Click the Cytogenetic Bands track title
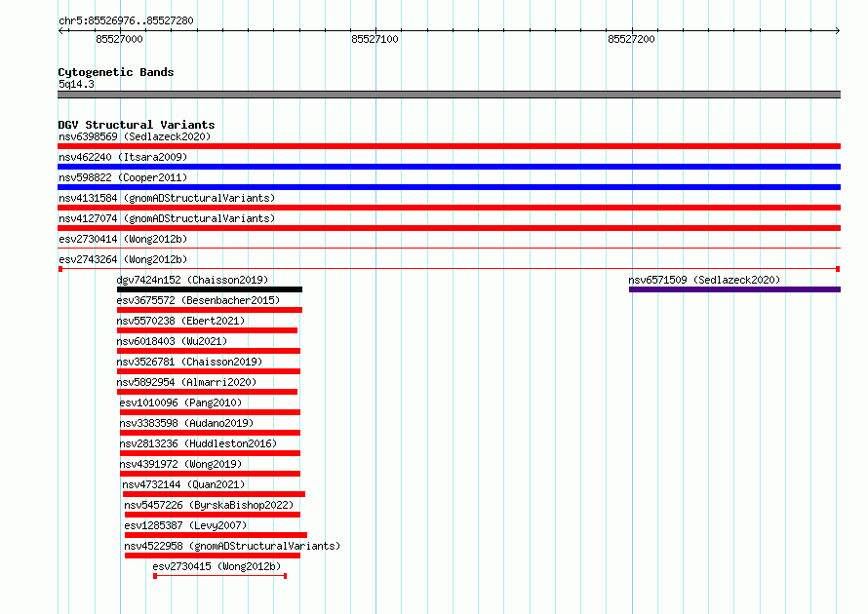The image size is (868, 614). pyautogui.click(x=116, y=72)
